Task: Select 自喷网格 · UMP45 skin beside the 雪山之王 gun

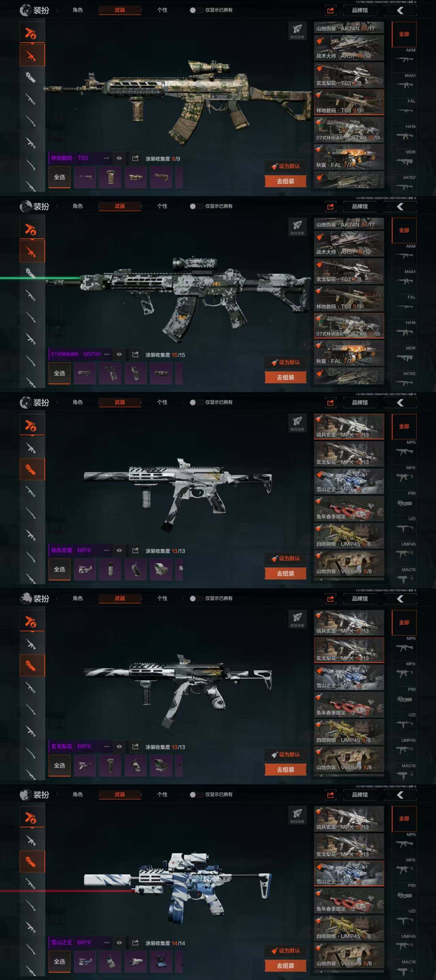Action: (x=349, y=928)
